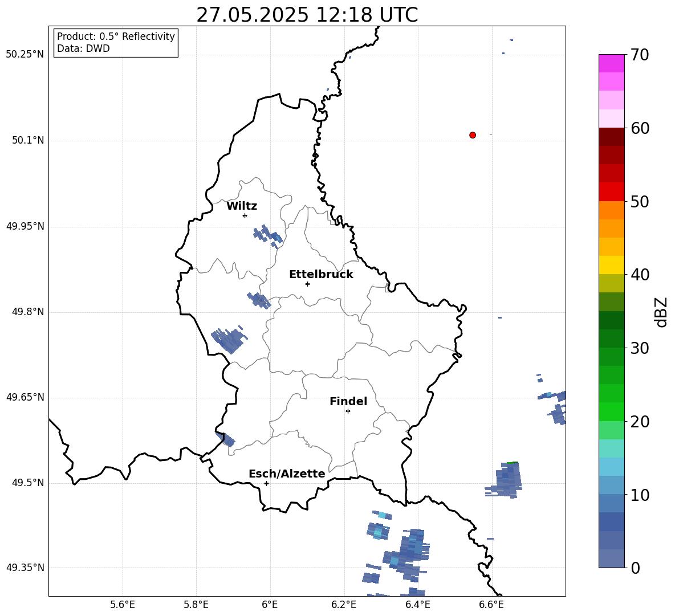Click the 49.95°N latitude label
675x616 pixels.
[25, 226]
